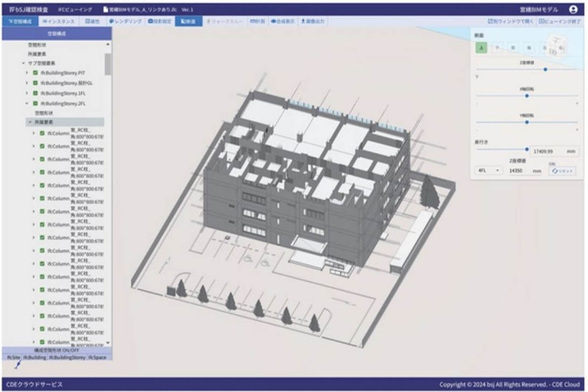Uncheck the IfcBuildingStorey.PIT checkbox
This screenshot has height=392, width=588.
(36, 72)
